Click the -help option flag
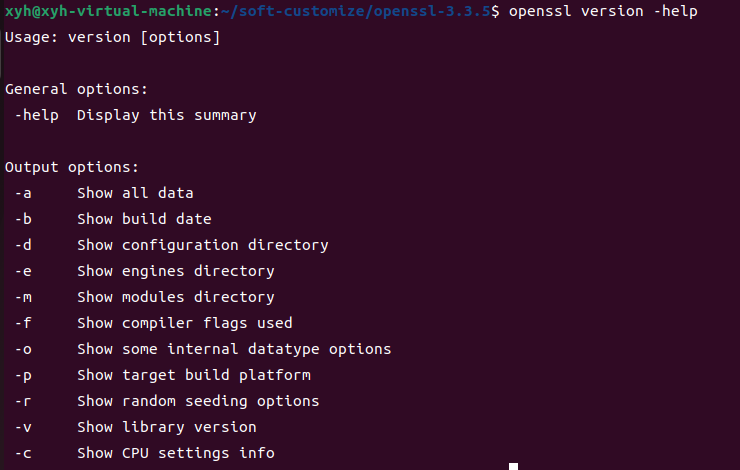The width and height of the screenshot is (740, 470). [x=37, y=115]
